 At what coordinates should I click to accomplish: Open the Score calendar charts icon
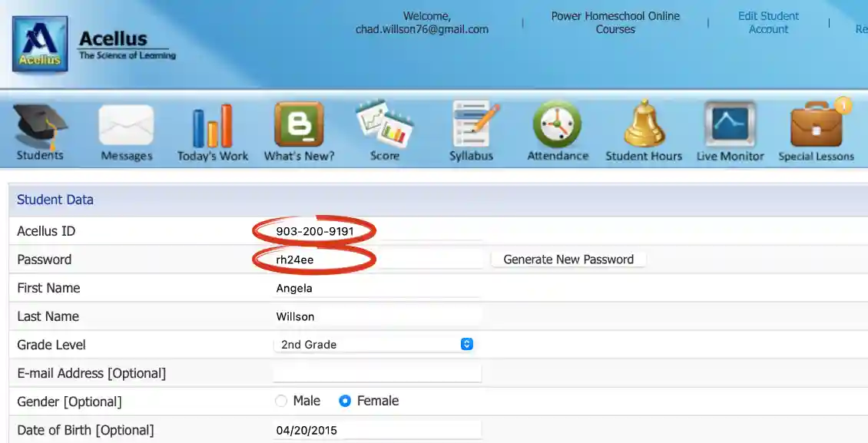pyautogui.click(x=385, y=124)
